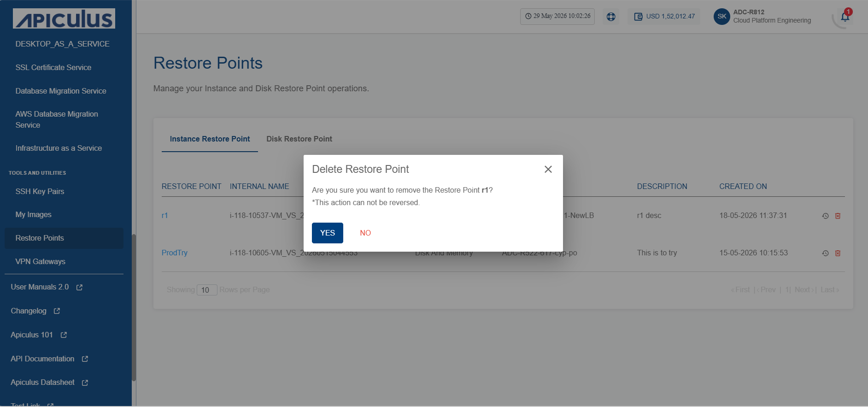Screen dimensions: 868x407
Task: Click the ADC-R812 account name
Action: click(749, 12)
